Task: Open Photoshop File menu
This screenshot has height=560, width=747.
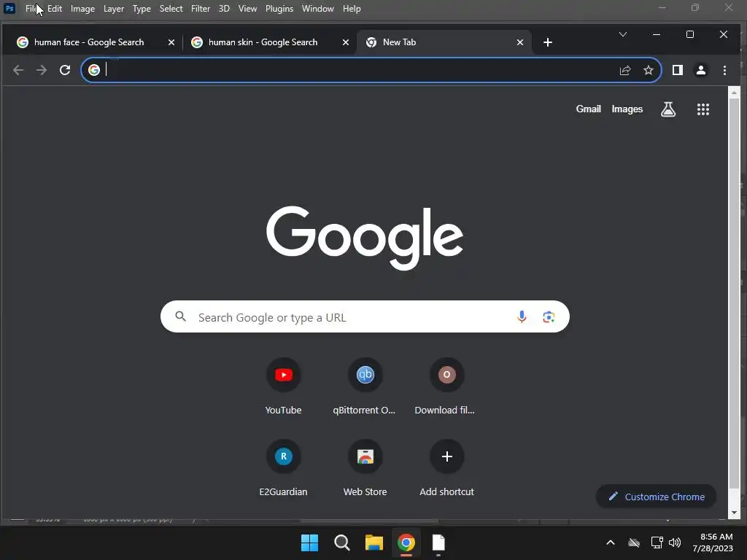Action: point(31,9)
